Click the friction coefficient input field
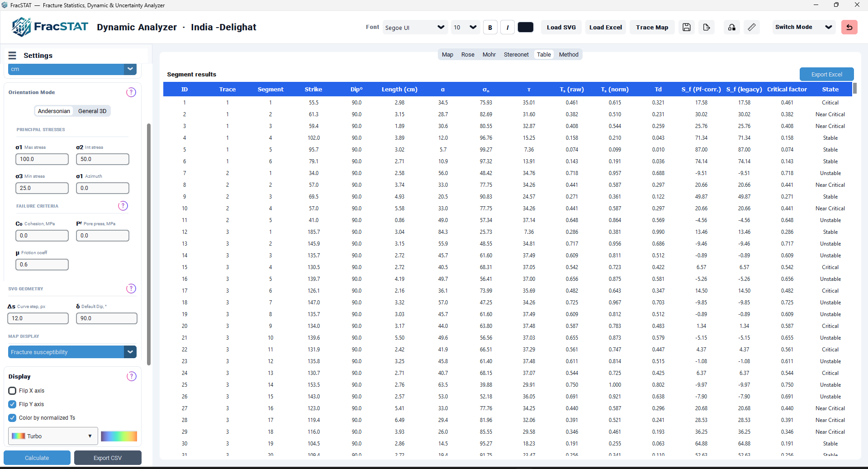The width and height of the screenshot is (868, 469). pyautogui.click(x=42, y=265)
